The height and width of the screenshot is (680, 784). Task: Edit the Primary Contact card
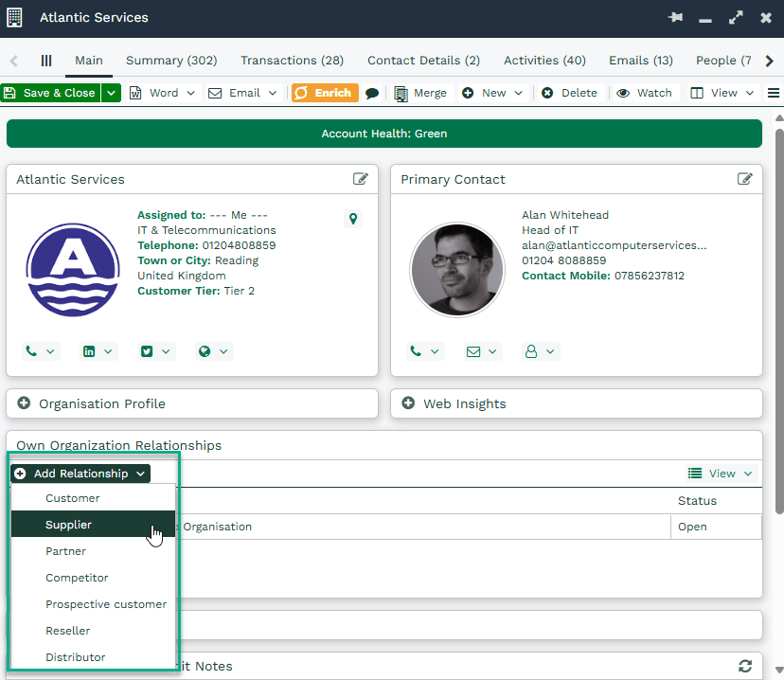[745, 179]
